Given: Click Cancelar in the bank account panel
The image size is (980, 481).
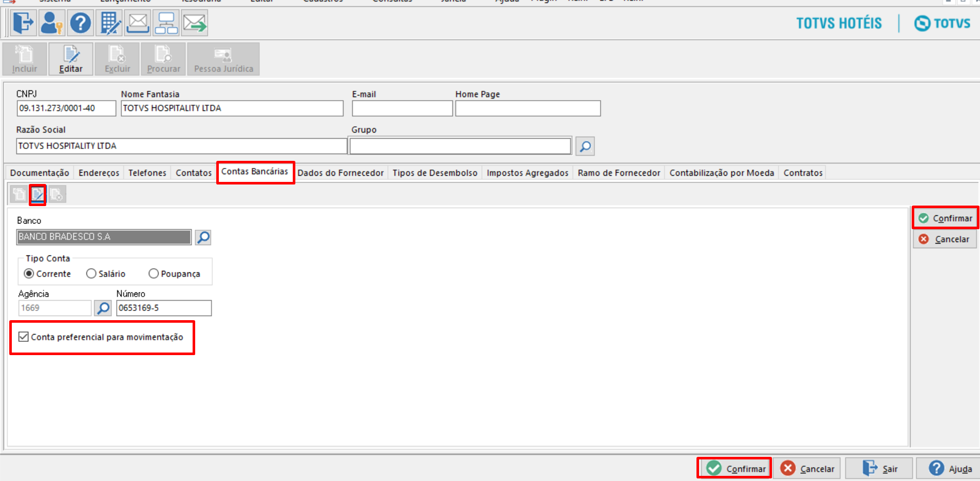Looking at the screenshot, I should pos(945,239).
